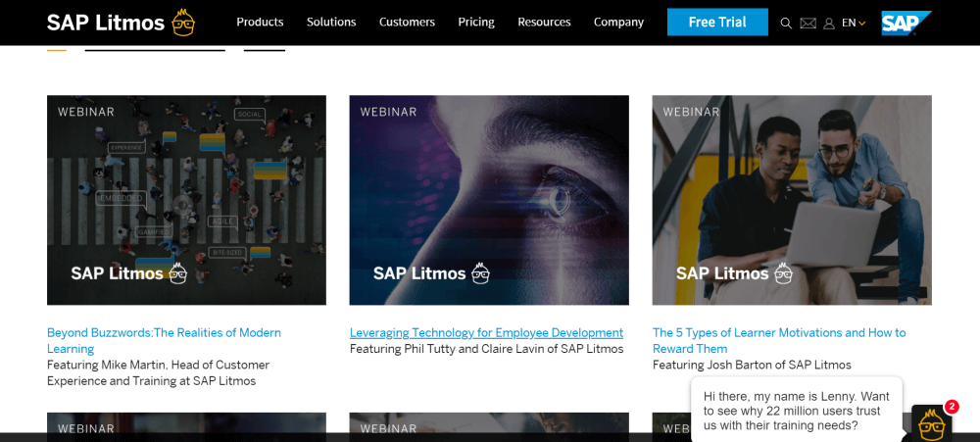
Task: Open the Solutions menu
Action: (x=331, y=22)
